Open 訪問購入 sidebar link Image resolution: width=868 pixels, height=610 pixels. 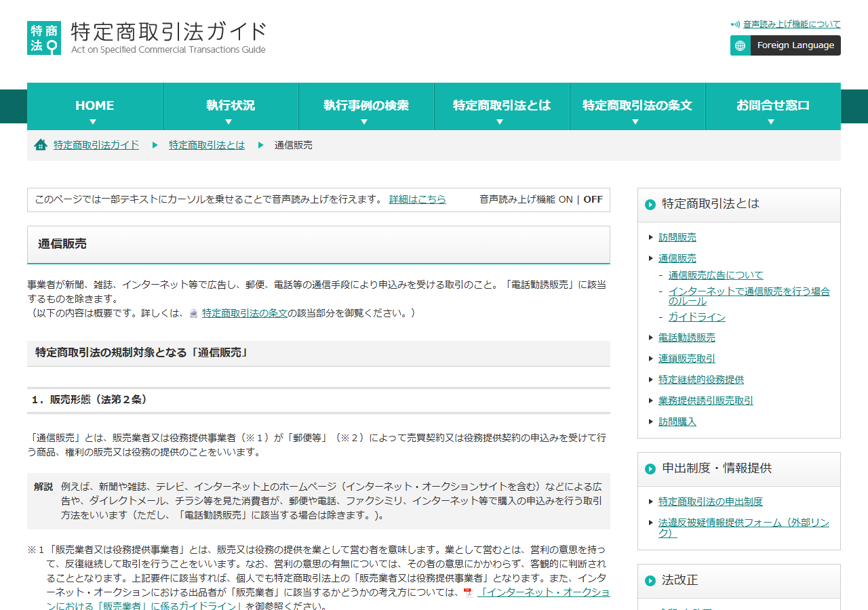pos(677,422)
